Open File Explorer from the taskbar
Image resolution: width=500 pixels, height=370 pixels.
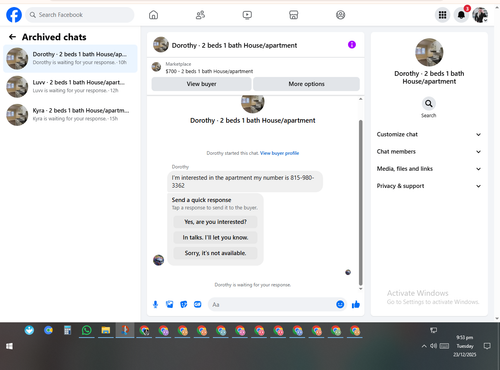[106, 330]
